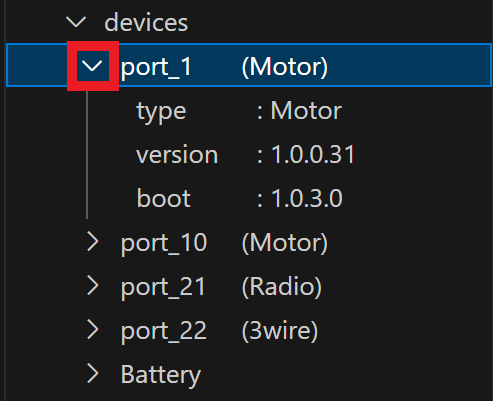Click the type value Motor
Viewport: 493px width, 401px height.
(x=306, y=111)
